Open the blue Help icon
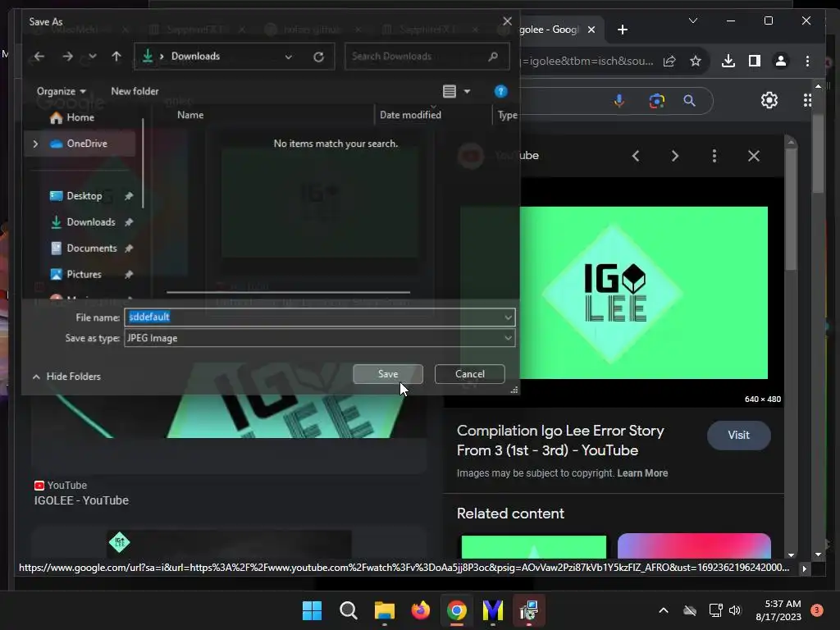 [500, 92]
